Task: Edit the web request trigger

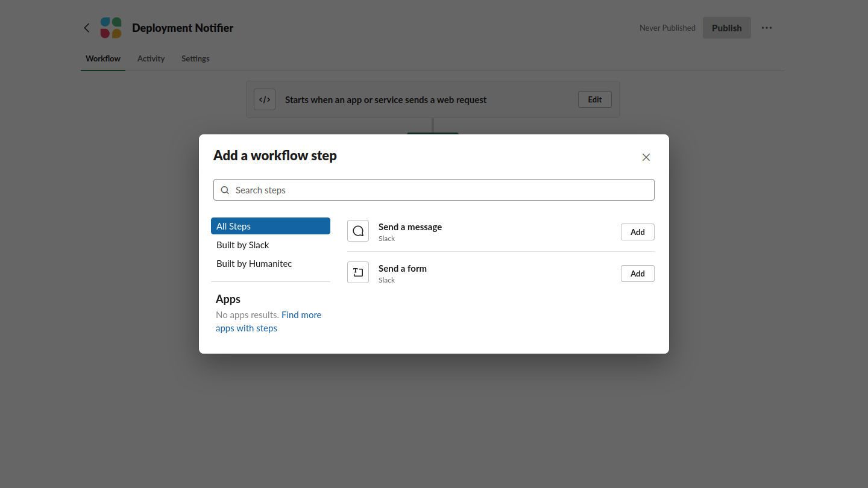Action: tap(595, 99)
